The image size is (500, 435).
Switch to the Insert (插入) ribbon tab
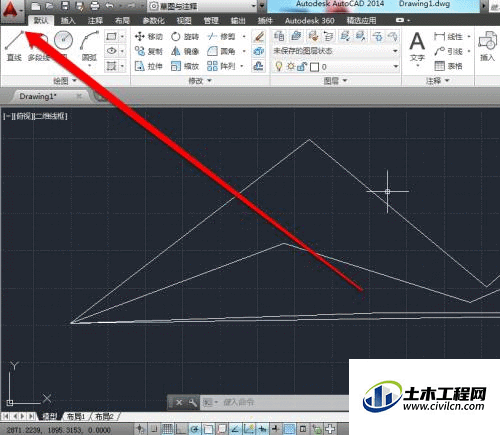pos(68,21)
